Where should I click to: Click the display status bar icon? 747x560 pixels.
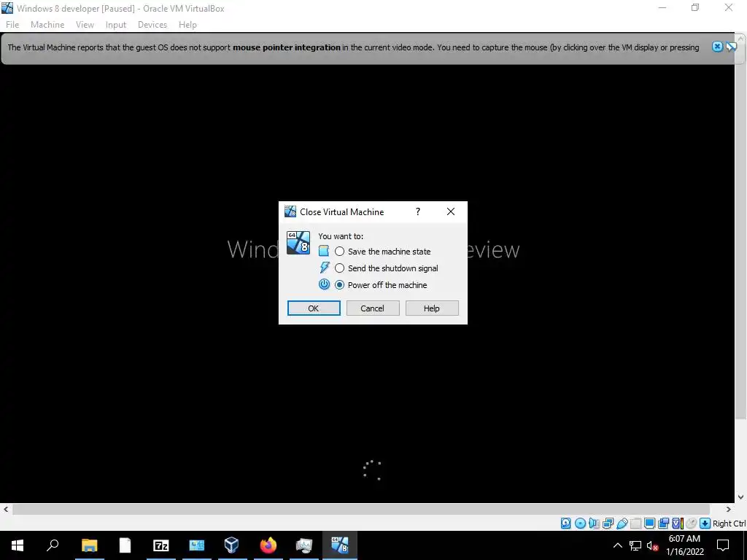click(x=649, y=524)
